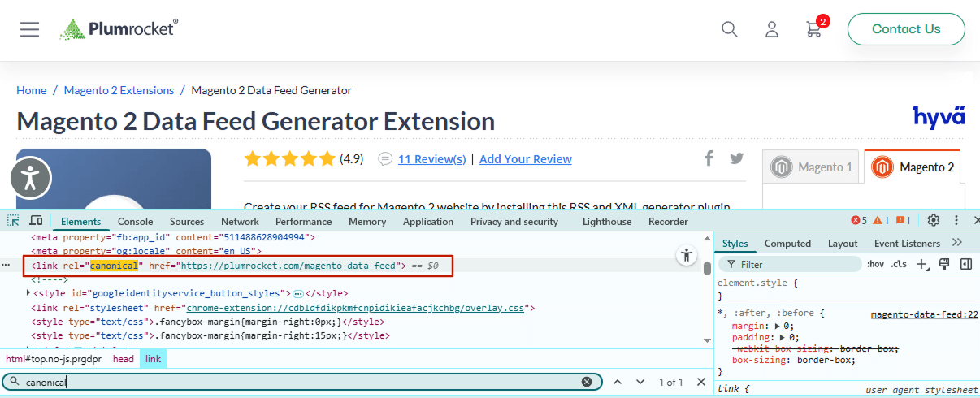
Task: Open the Memory panel tab
Action: (x=367, y=222)
